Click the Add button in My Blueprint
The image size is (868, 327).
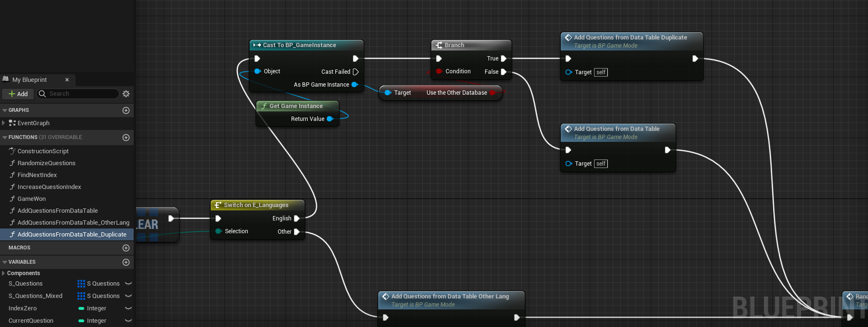tap(18, 94)
